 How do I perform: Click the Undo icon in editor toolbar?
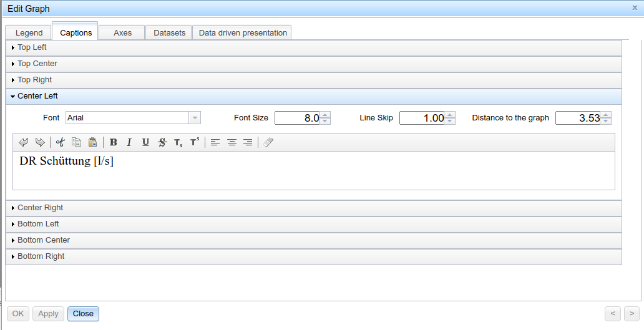[24, 142]
